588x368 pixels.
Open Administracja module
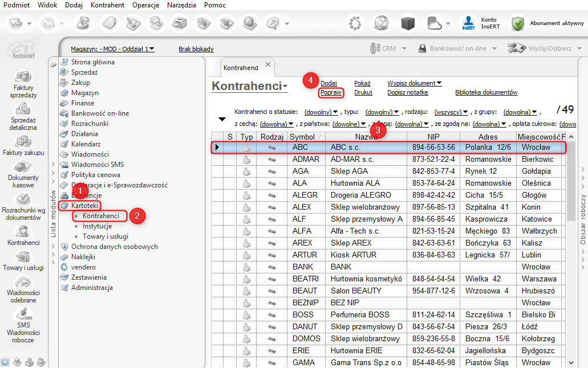pos(92,288)
